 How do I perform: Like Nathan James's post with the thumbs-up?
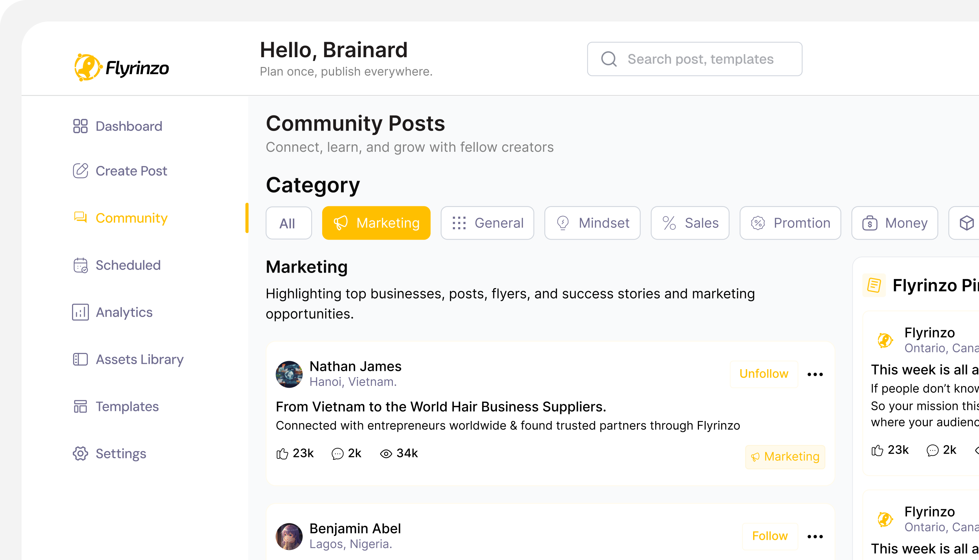pyautogui.click(x=282, y=454)
